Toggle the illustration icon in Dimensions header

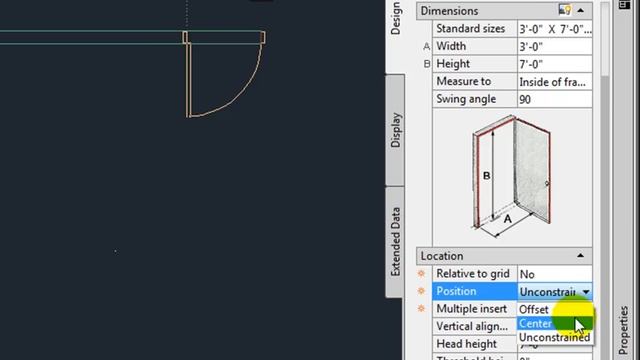click(565, 10)
